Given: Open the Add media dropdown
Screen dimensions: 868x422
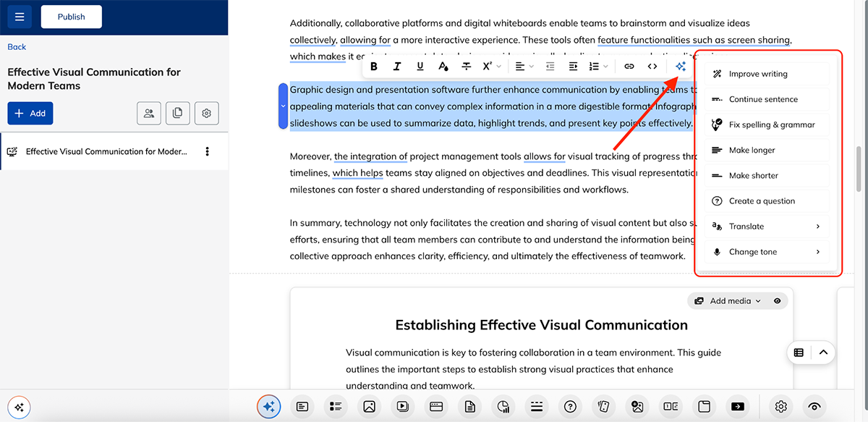Looking at the screenshot, I should coord(728,300).
